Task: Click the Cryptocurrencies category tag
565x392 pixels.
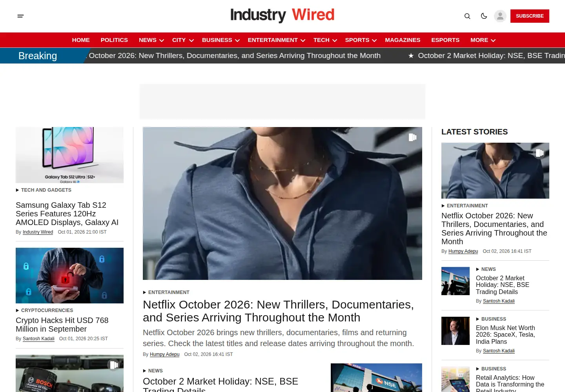Action: point(47,310)
